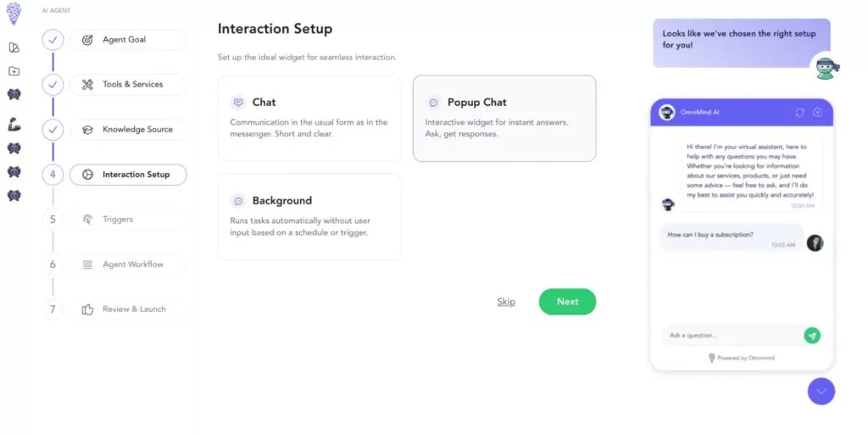Open the layout panels icon in the sidebar
868x435 pixels.
click(14, 47)
